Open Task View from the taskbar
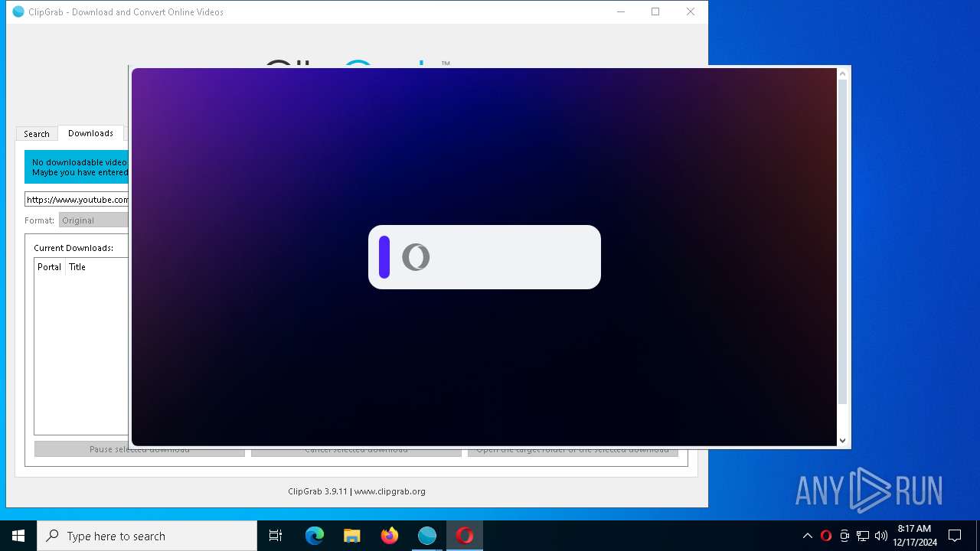Viewport: 980px width, 551px height. tap(276, 536)
